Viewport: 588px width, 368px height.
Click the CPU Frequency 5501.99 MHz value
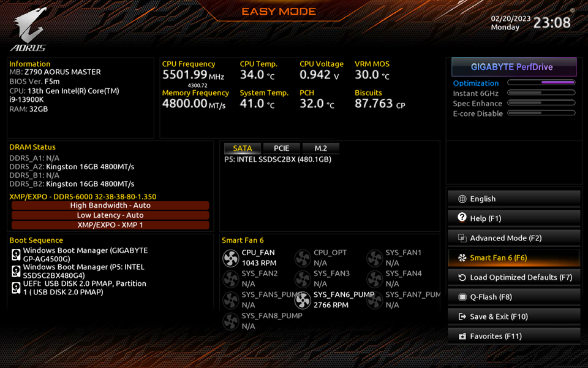(x=193, y=75)
